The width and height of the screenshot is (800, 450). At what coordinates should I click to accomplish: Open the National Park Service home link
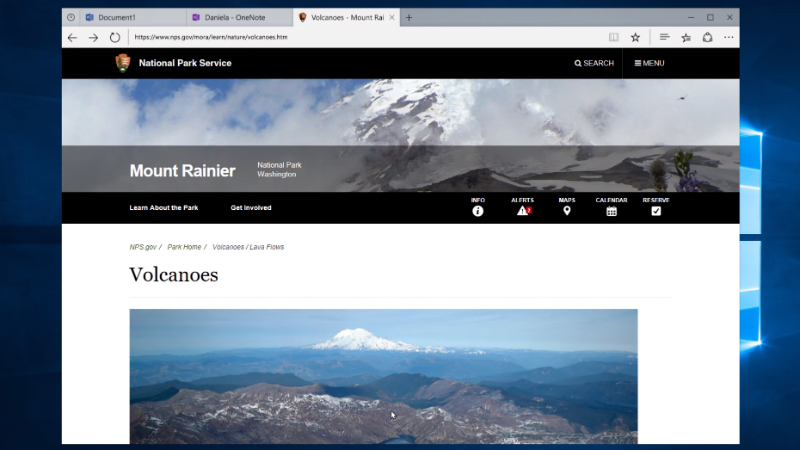click(x=185, y=63)
